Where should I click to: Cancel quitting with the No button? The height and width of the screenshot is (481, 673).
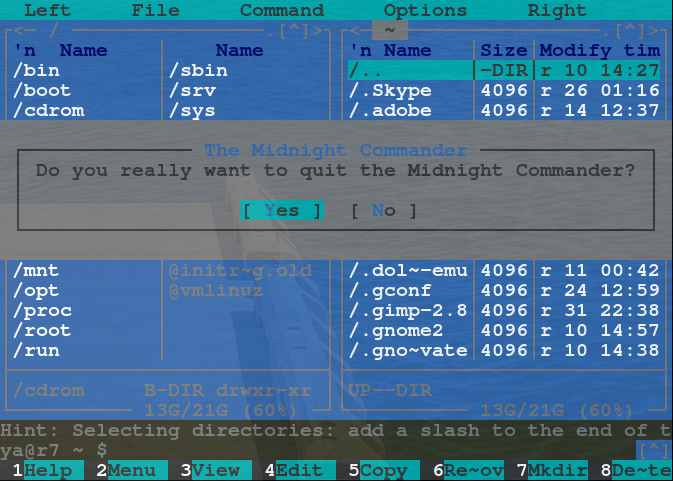(383, 211)
